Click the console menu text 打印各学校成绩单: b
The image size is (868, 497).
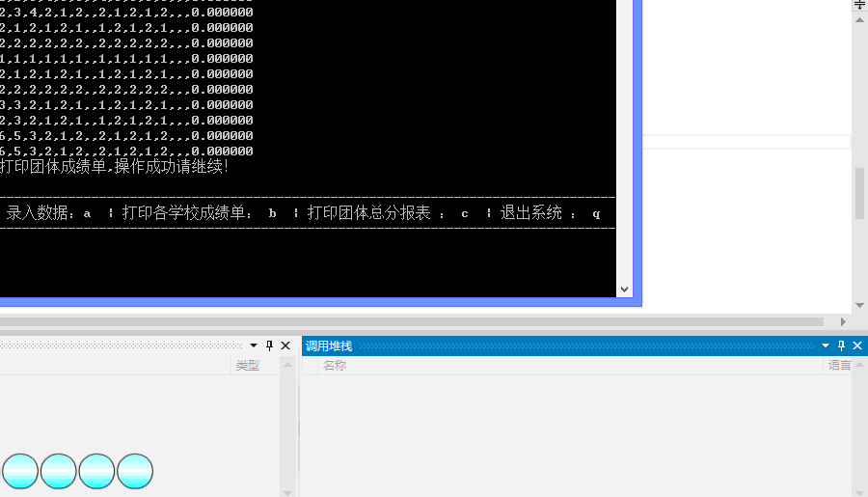tap(200, 212)
